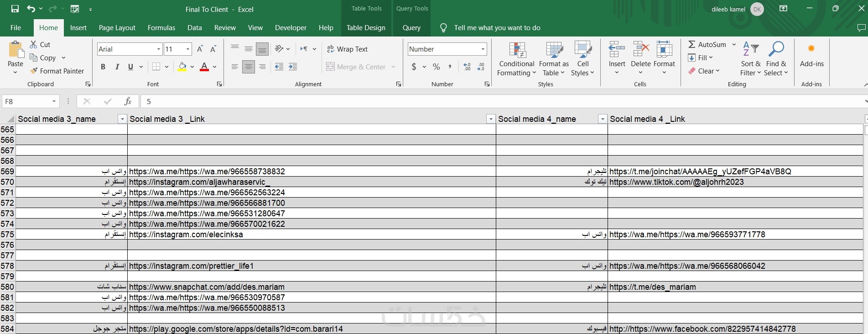Decrease font size with smaller A icon

213,49
